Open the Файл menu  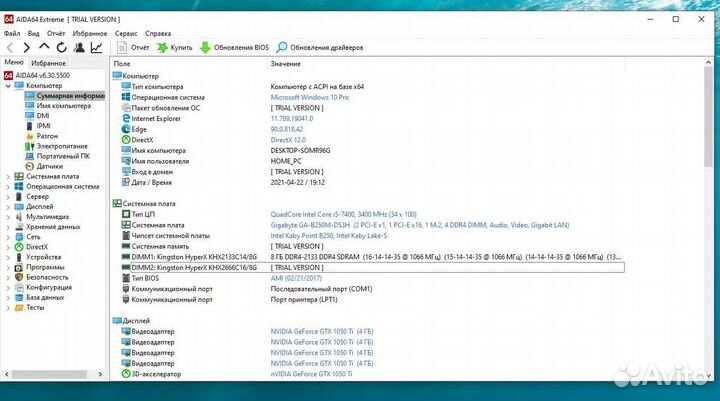pyautogui.click(x=12, y=33)
